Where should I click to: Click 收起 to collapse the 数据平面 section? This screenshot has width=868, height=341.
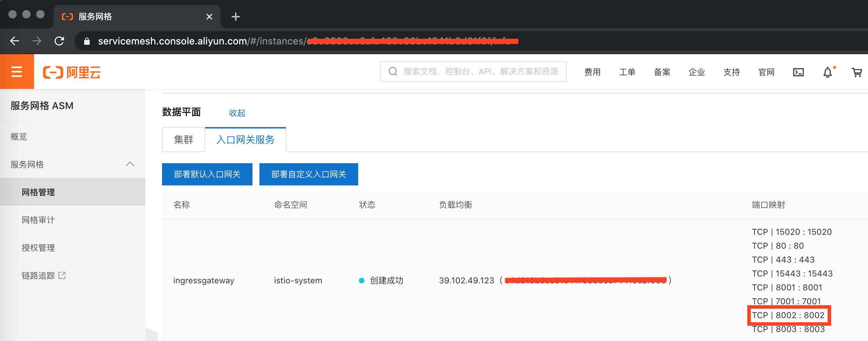pyautogui.click(x=238, y=113)
